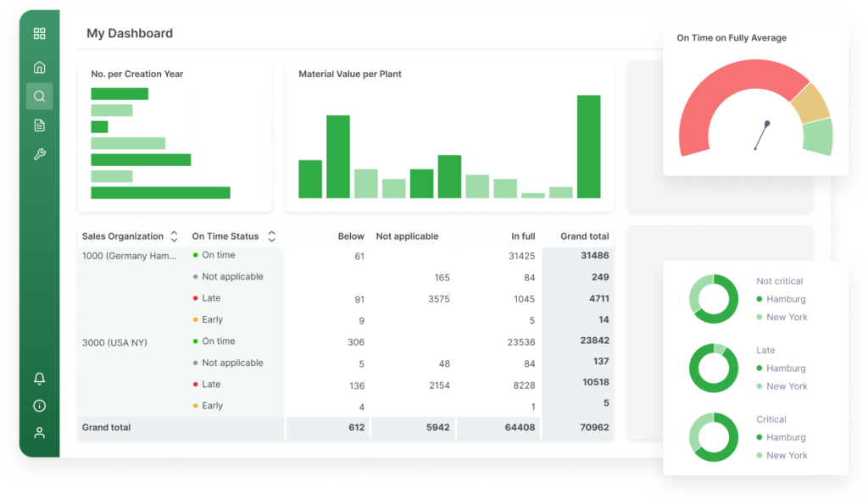
Task: Open notifications via the bell icon
Action: click(x=39, y=379)
